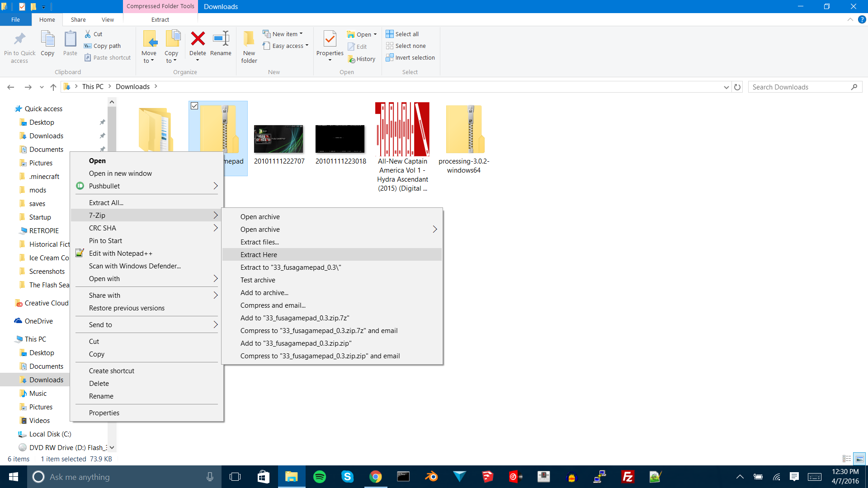
Task: Expand address bar history dropdown arrow
Action: [726, 87]
